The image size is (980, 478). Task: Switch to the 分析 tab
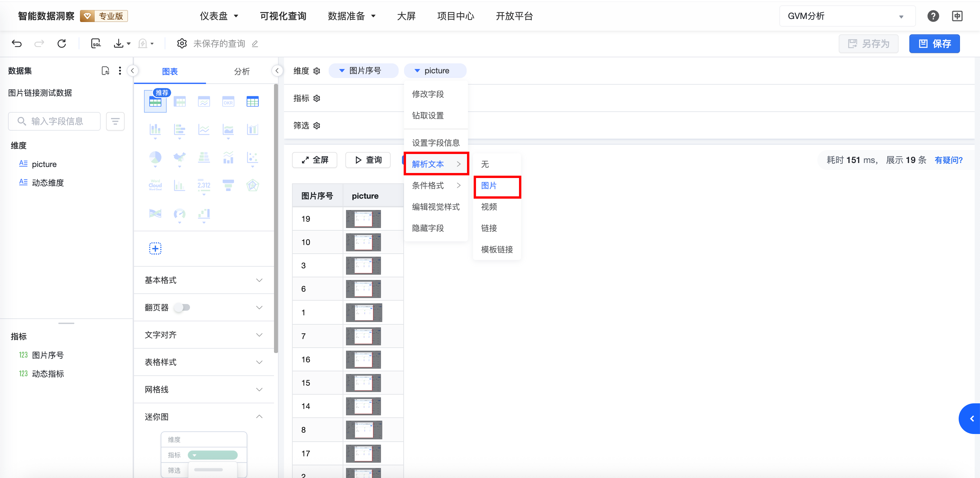(x=242, y=71)
